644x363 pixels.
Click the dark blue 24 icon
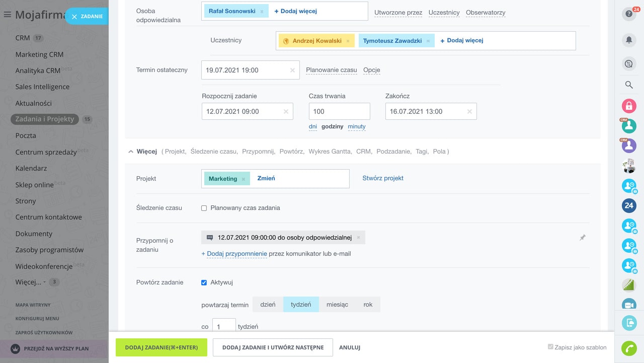(628, 205)
